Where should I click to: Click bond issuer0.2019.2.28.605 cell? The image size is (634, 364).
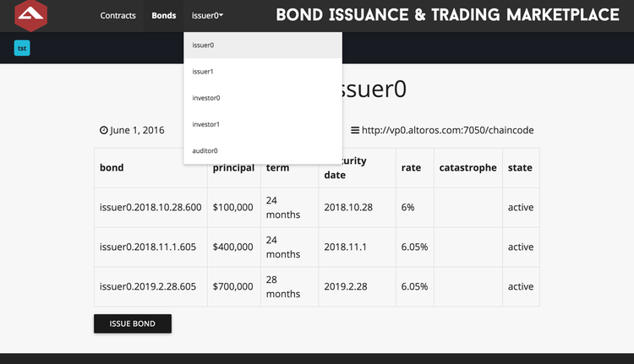(x=150, y=286)
